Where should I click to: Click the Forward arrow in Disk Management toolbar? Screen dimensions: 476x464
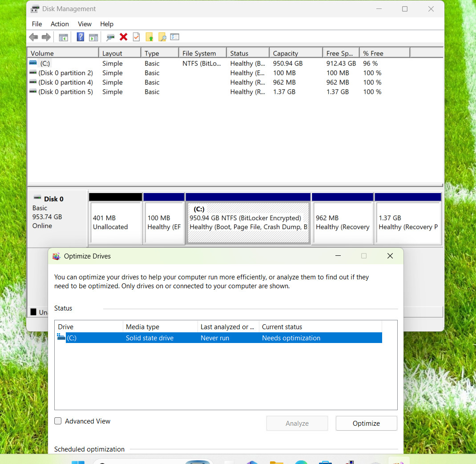click(46, 37)
